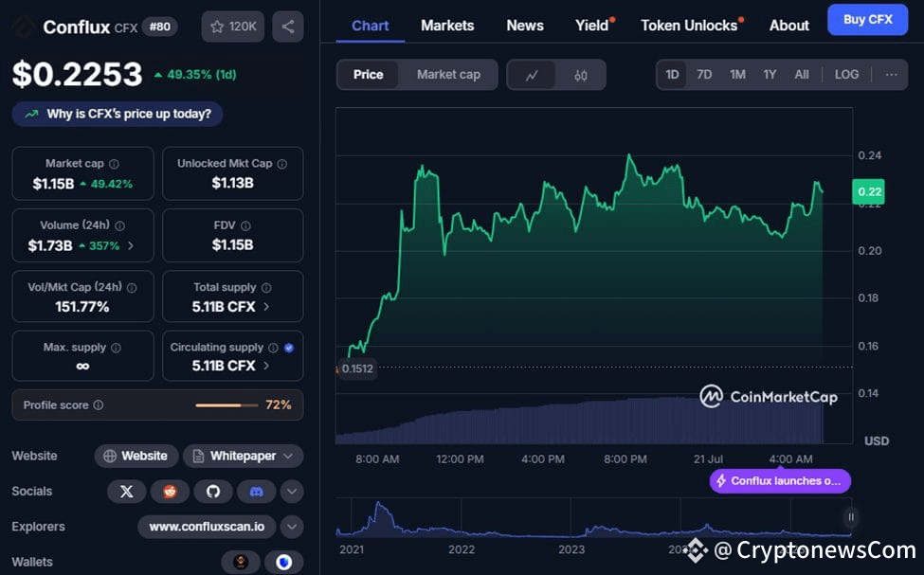The height and width of the screenshot is (575, 924).
Task: Select the 1Y time range
Action: [770, 75]
